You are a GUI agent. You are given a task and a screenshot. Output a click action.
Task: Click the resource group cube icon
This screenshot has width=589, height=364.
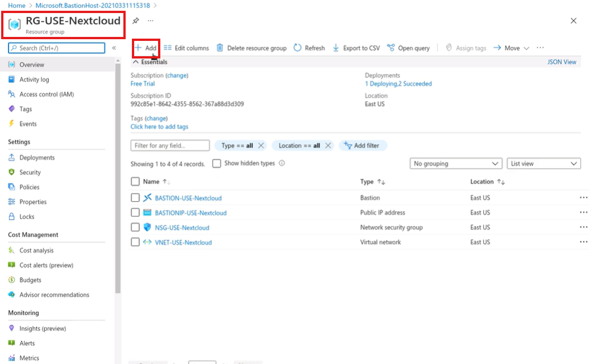(15, 24)
